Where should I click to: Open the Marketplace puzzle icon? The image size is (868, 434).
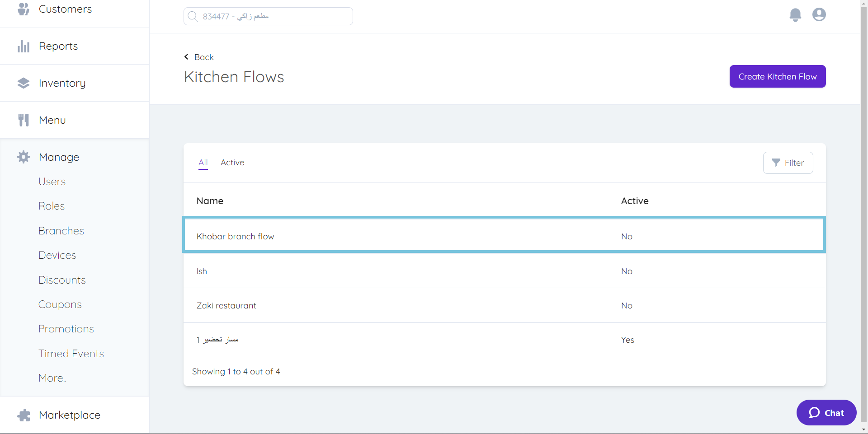(23, 415)
